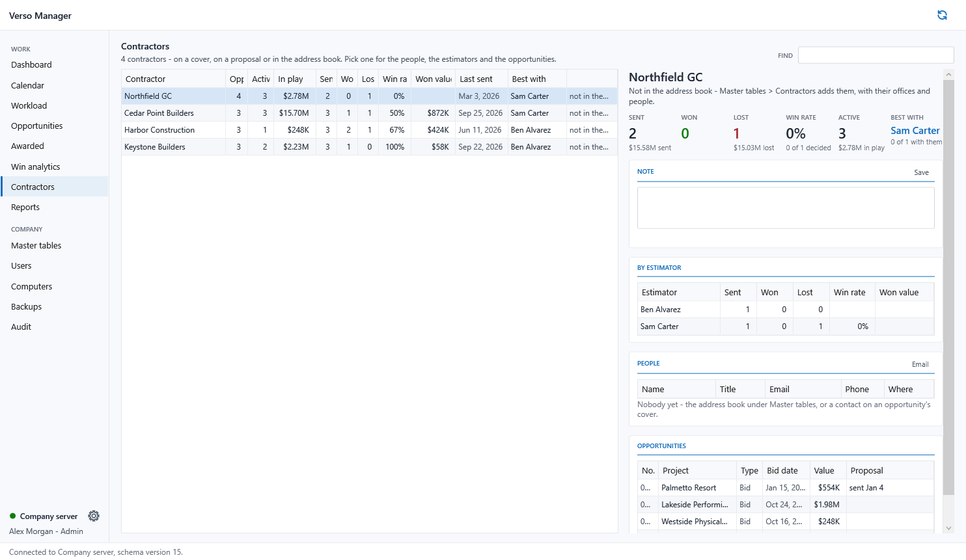Open Backups page
This screenshot has height=560, width=966.
pos(55,306)
